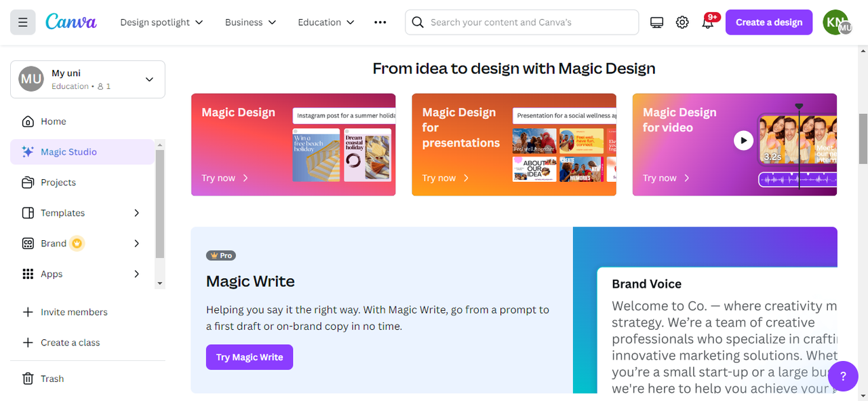Click the Apps grid icon
Screen dimensions: 868x401
28,274
